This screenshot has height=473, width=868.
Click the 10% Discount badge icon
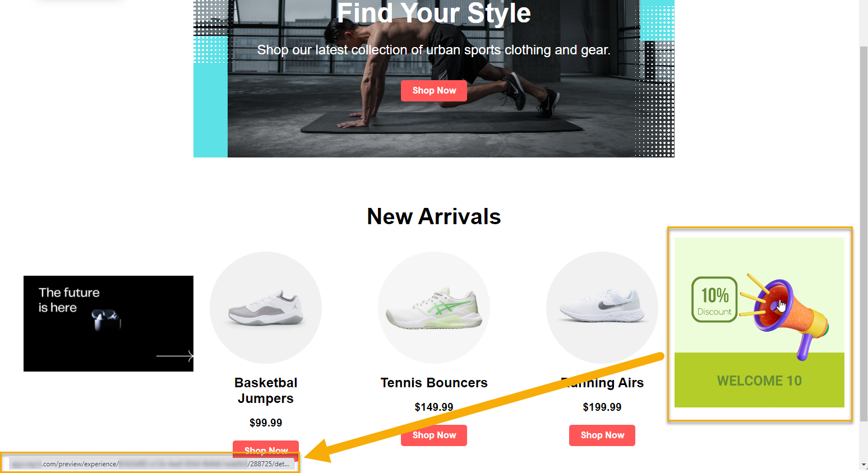714,300
